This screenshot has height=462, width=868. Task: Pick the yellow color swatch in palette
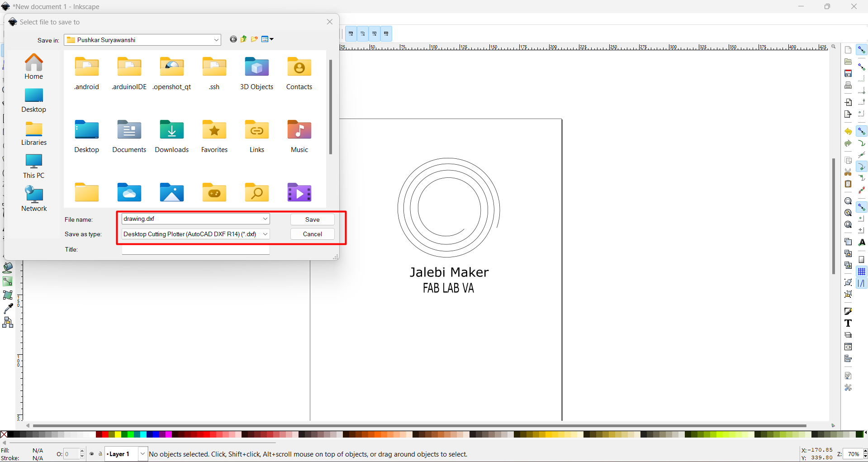118,434
